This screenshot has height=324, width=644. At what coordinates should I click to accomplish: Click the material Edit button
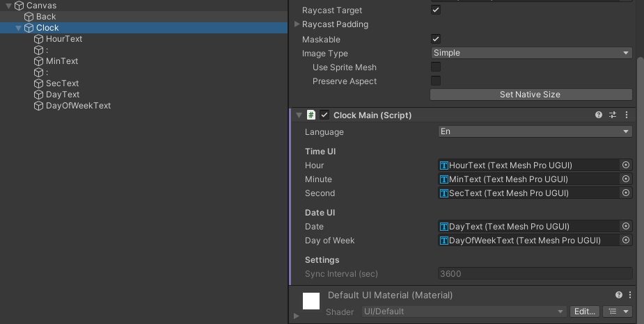tap(584, 311)
